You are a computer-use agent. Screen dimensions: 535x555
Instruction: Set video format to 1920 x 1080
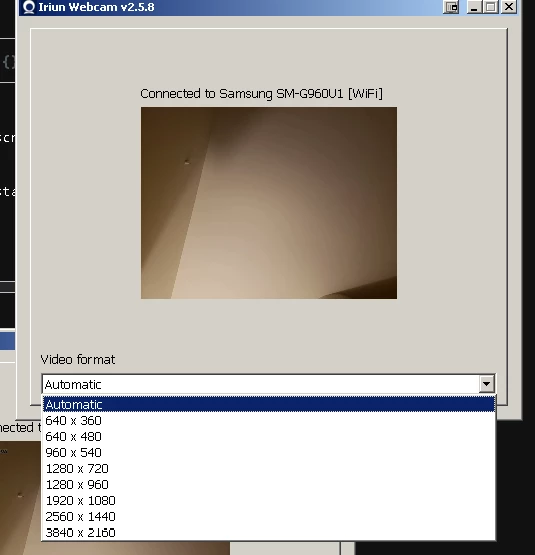269,500
